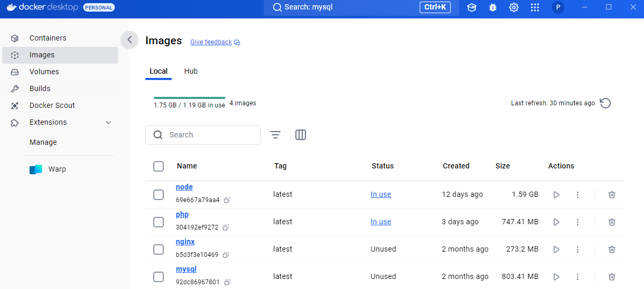Tick the node image checkbox
644x289 pixels.
(158, 195)
